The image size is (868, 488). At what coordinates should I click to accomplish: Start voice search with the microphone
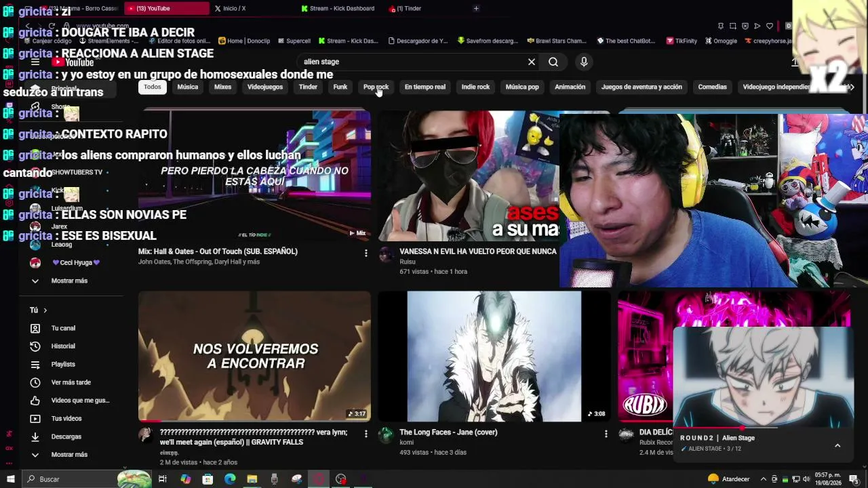[584, 62]
